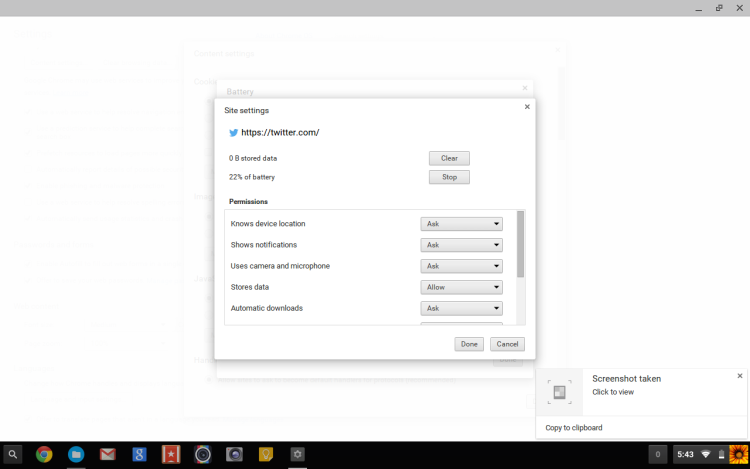Click the notification counter in tray

click(x=658, y=455)
